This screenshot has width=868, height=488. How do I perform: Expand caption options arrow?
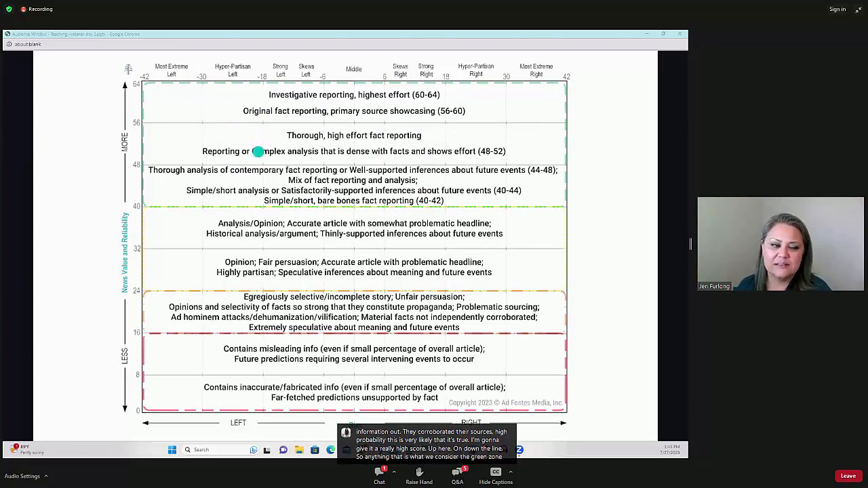511,472
